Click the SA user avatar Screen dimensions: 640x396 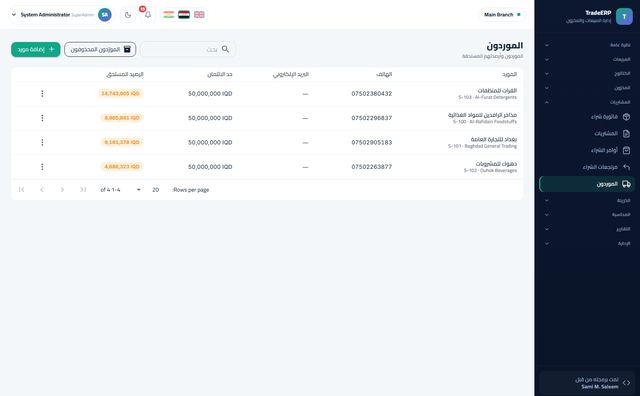[105, 15]
